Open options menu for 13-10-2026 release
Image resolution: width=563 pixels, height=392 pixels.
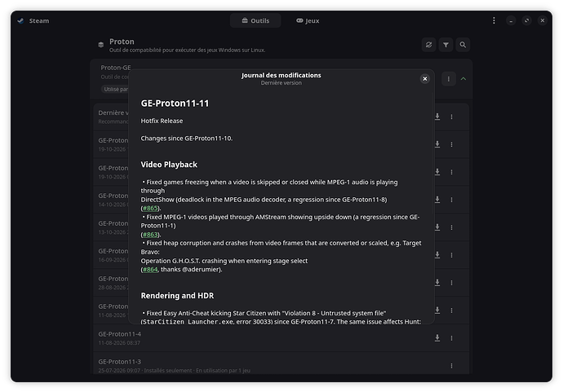pos(451,227)
